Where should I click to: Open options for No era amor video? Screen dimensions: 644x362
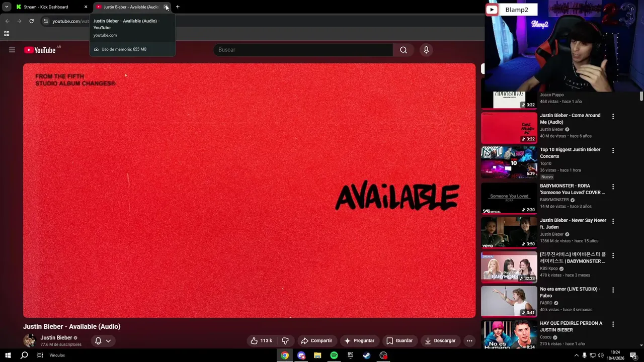tap(613, 290)
